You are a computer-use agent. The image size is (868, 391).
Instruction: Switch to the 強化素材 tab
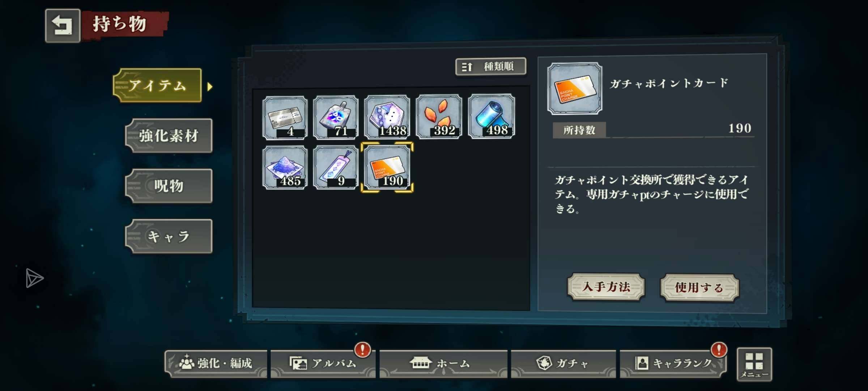tap(169, 136)
